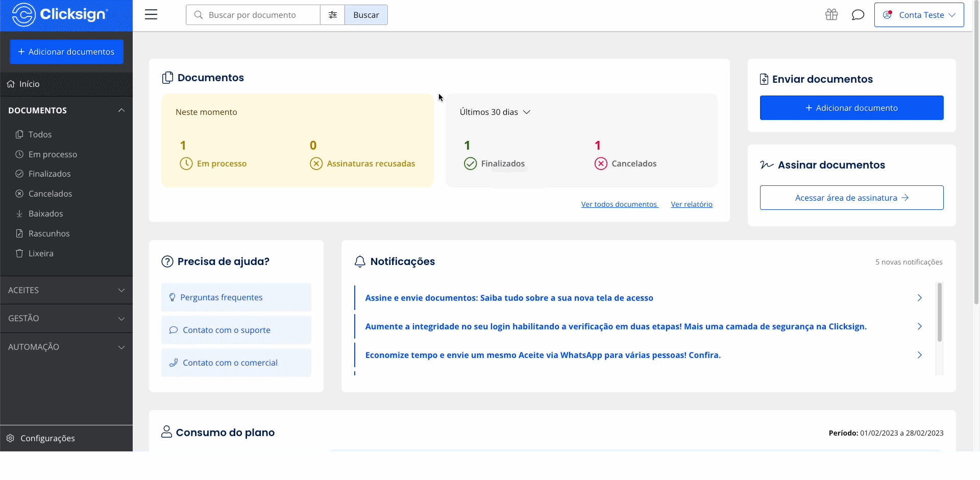980x480 pixels.
Task: Click the Em processo clock icon in card
Action: (186, 163)
